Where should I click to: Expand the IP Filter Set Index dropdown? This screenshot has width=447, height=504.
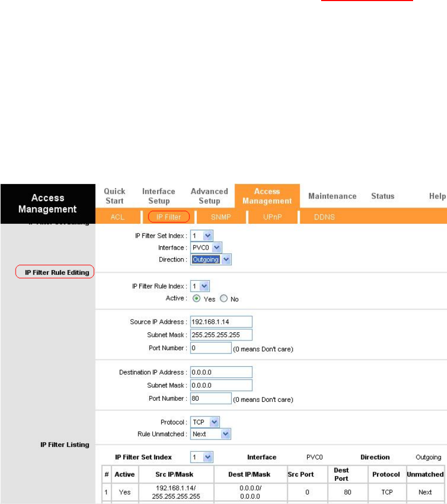click(202, 236)
